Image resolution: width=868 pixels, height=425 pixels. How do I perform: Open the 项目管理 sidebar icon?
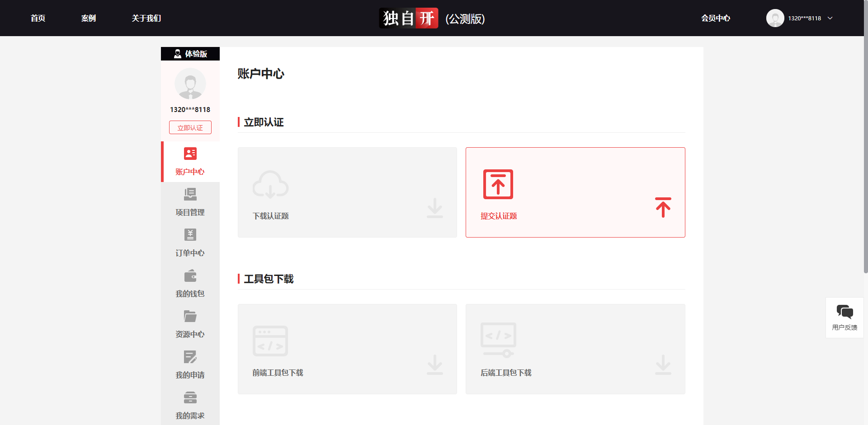(190, 194)
